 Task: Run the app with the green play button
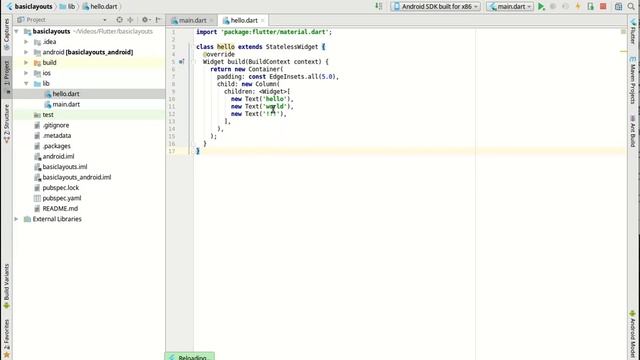541,7
